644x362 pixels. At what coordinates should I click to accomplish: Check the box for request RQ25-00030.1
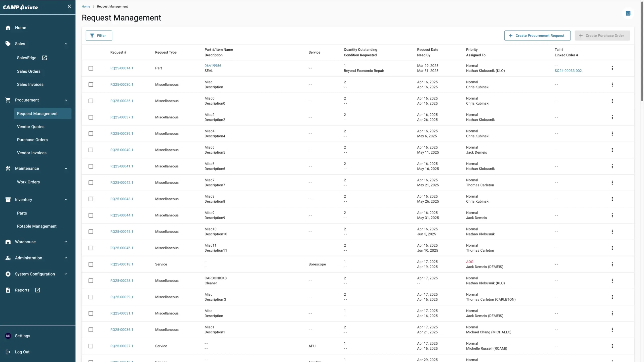click(x=91, y=84)
